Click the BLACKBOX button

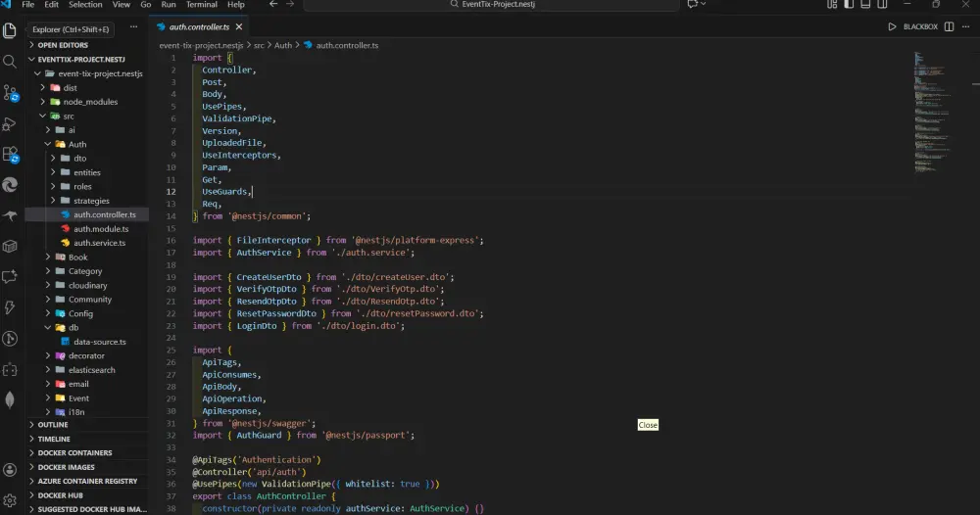[919, 26]
